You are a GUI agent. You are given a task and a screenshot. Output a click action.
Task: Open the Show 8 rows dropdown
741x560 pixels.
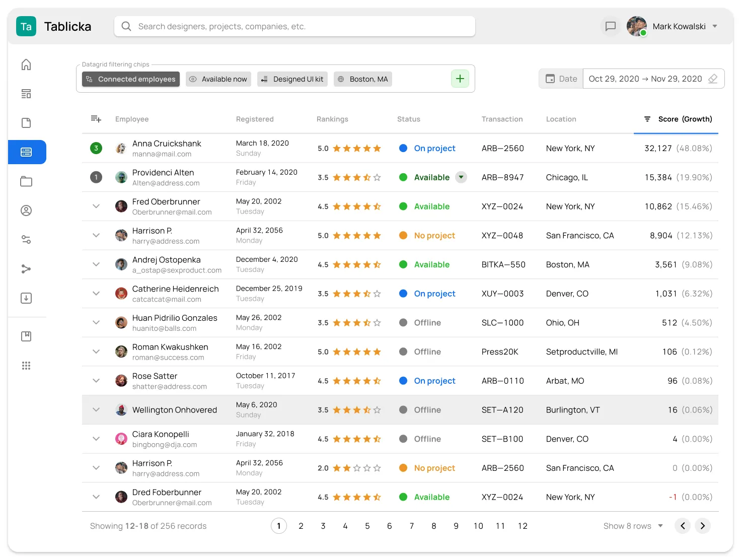click(633, 526)
